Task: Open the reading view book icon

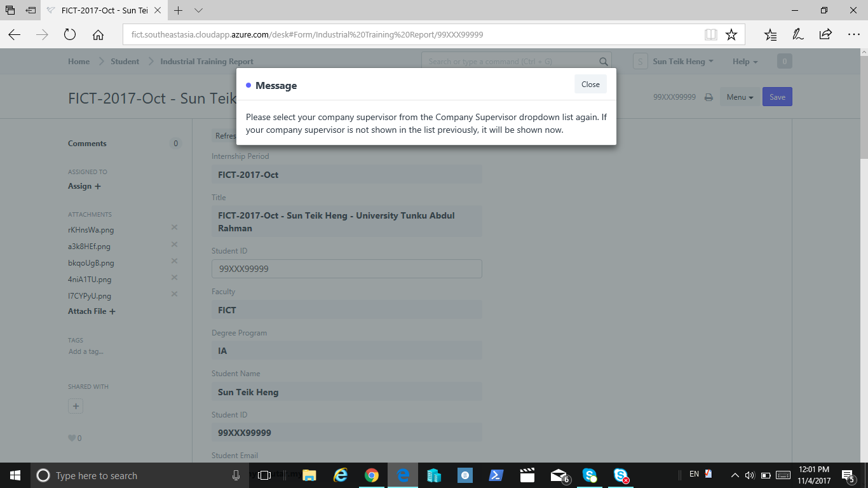Action: tap(710, 35)
